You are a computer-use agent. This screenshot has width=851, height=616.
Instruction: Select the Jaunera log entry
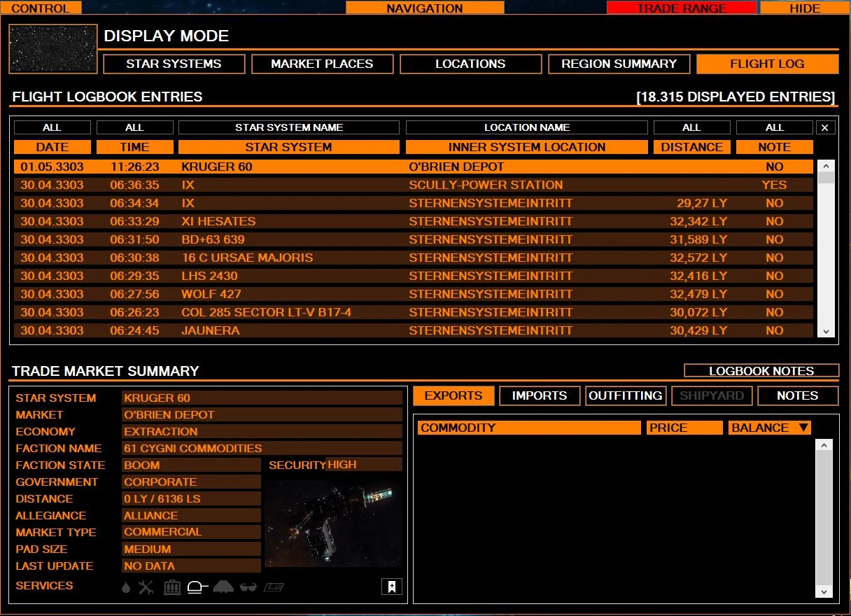414,330
